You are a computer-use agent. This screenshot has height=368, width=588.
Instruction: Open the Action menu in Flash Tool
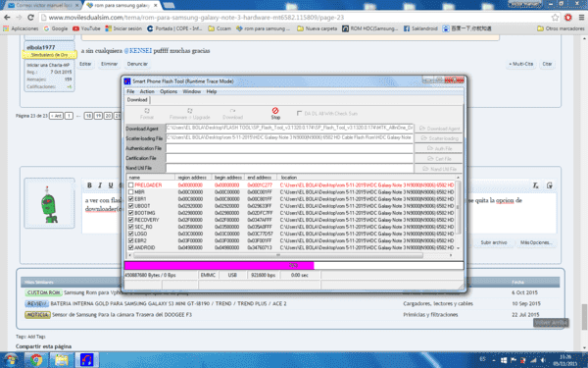(147, 91)
